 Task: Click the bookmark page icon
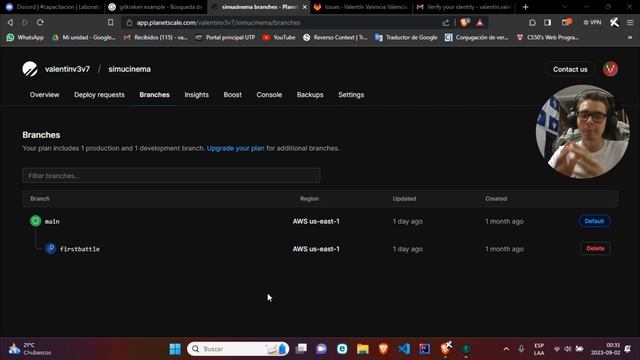tap(110, 22)
